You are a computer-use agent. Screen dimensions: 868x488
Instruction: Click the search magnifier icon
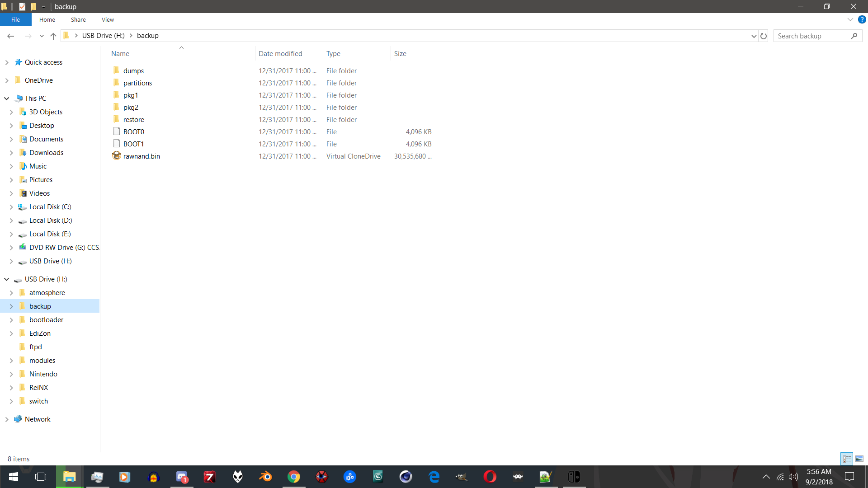pos(854,36)
